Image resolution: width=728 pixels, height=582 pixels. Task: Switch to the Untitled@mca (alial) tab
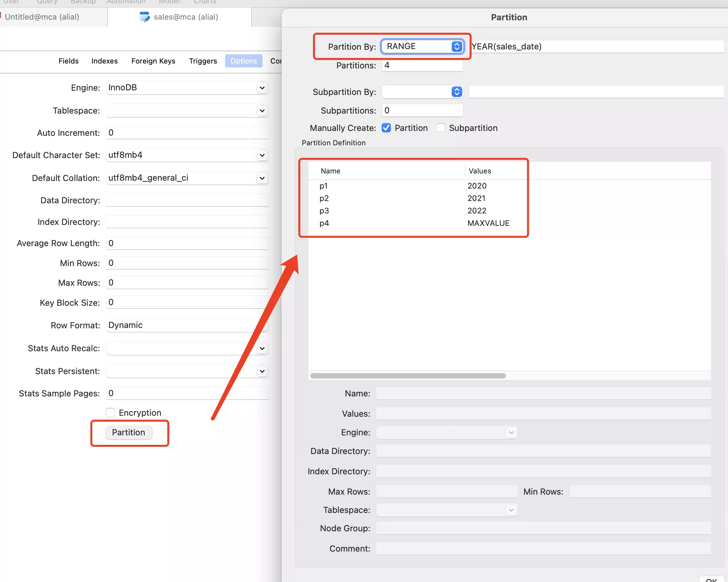coord(42,17)
